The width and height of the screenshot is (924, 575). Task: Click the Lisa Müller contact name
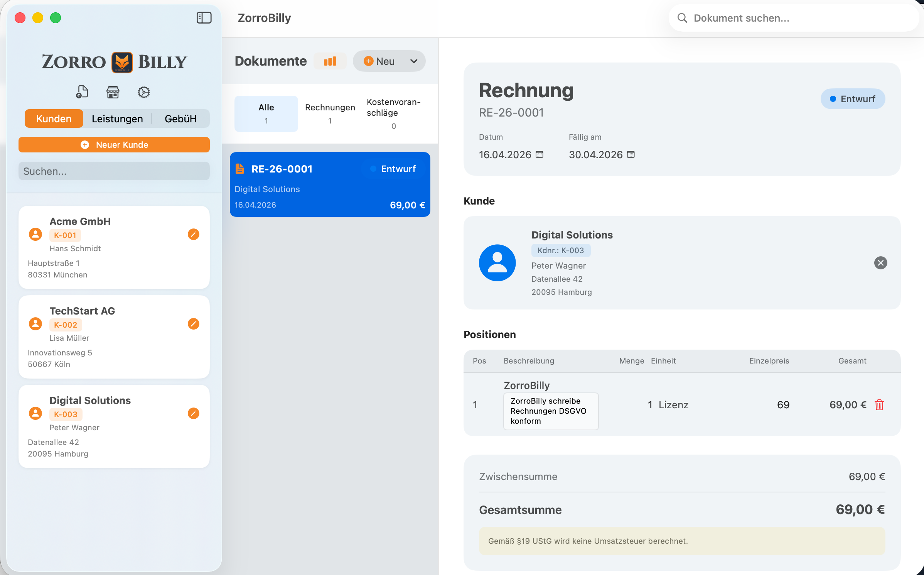tap(69, 338)
